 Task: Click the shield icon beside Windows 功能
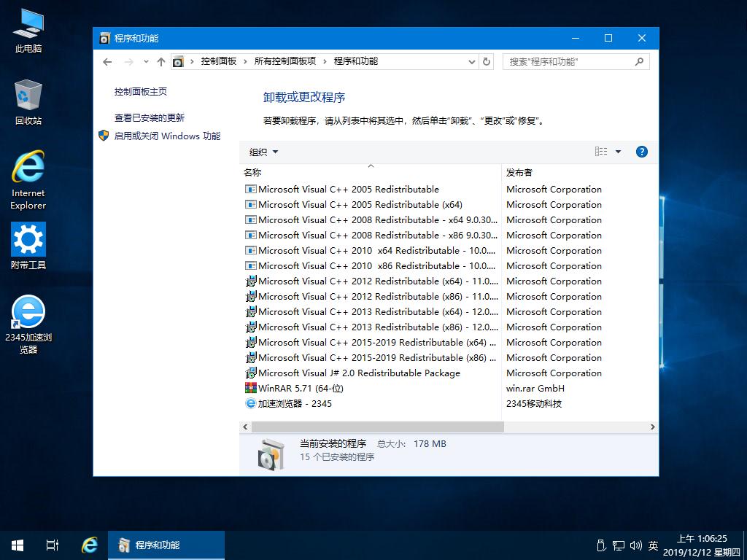coord(104,136)
